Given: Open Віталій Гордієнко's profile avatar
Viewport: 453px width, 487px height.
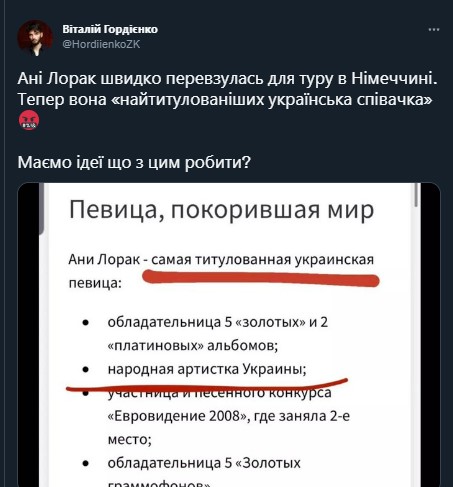Looking at the screenshot, I should pyautogui.click(x=35, y=37).
